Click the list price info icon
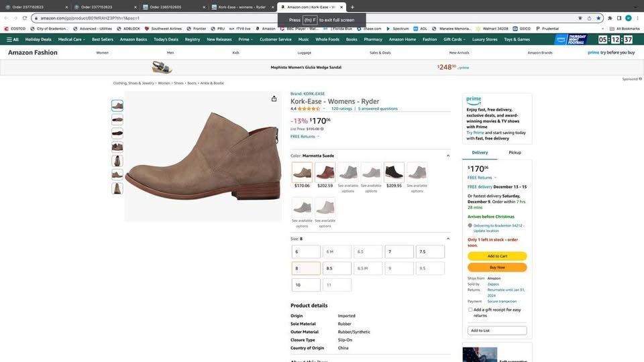The image size is (644, 362). click(x=322, y=129)
